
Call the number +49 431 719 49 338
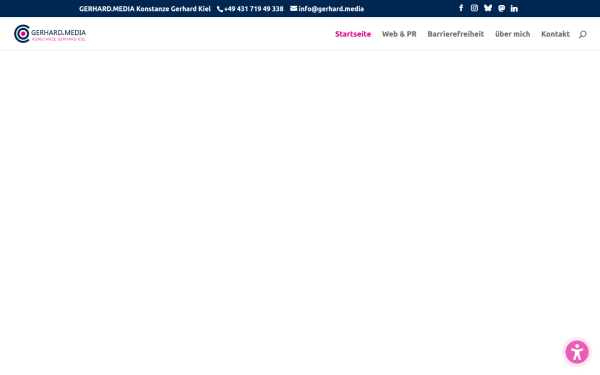coord(254,9)
